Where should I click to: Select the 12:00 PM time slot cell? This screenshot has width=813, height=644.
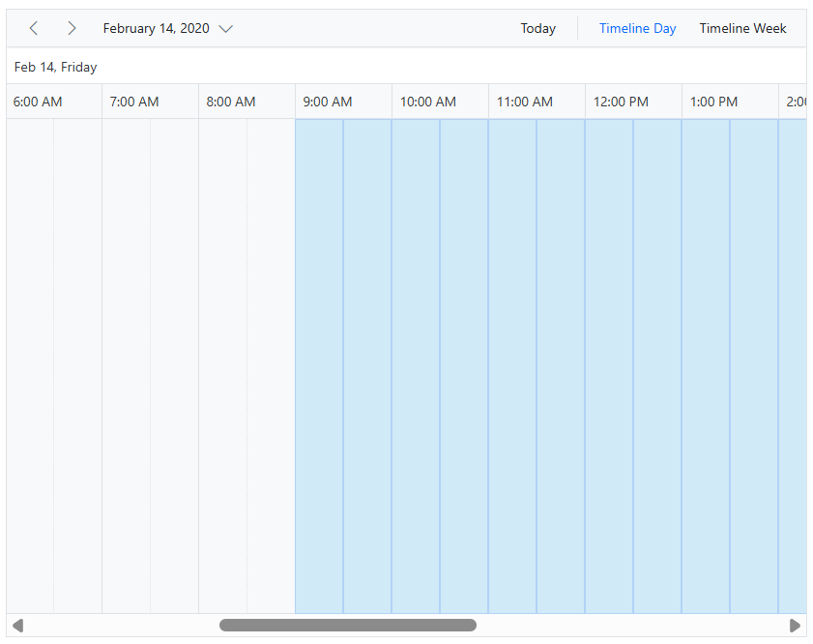click(609, 366)
